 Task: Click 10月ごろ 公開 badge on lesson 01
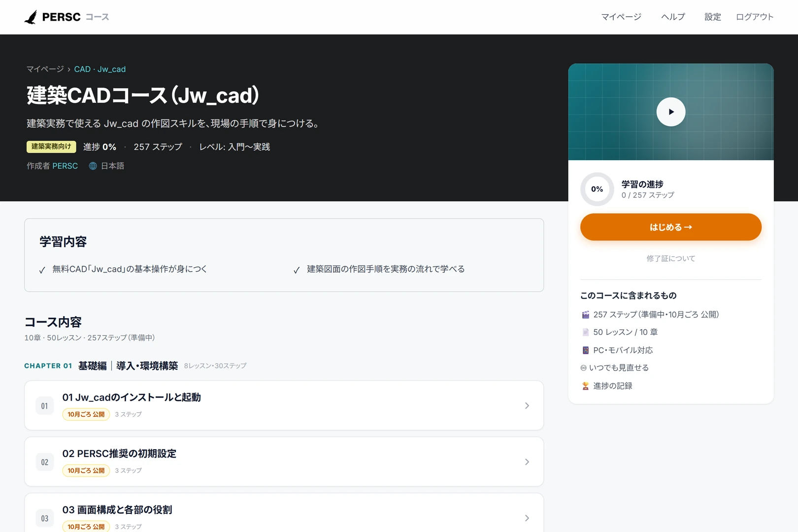click(x=86, y=414)
